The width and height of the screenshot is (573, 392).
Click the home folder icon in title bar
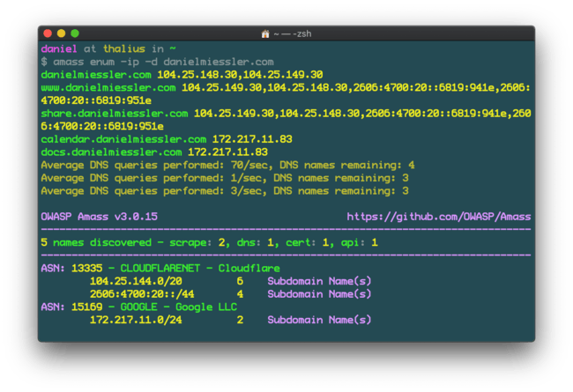coord(265,34)
